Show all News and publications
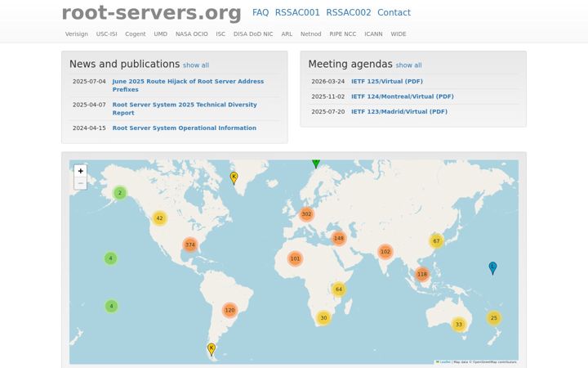 196,65
